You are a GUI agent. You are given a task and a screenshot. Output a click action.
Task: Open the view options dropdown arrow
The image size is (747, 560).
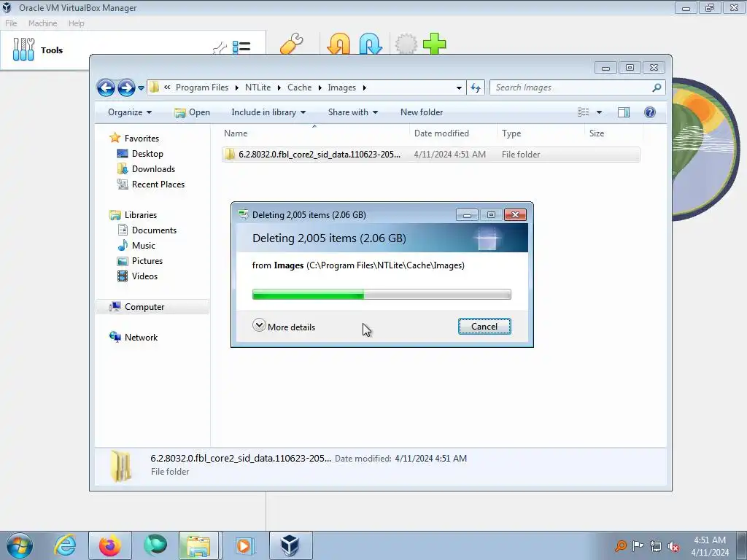click(600, 112)
